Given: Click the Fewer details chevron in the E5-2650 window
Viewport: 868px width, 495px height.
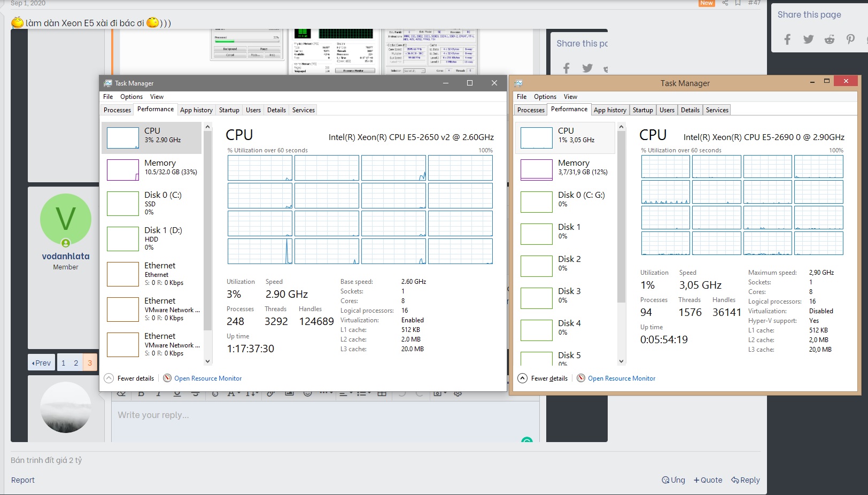Looking at the screenshot, I should pyautogui.click(x=109, y=378).
